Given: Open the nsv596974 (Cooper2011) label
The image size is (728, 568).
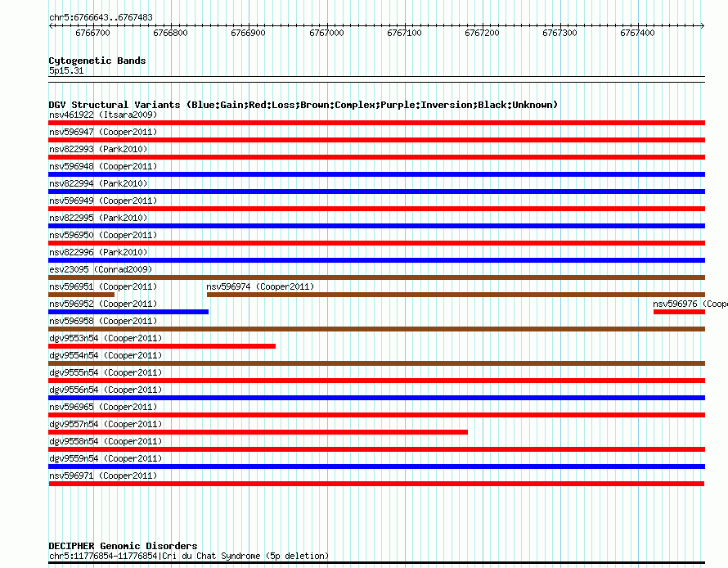Looking at the screenshot, I should 260,286.
